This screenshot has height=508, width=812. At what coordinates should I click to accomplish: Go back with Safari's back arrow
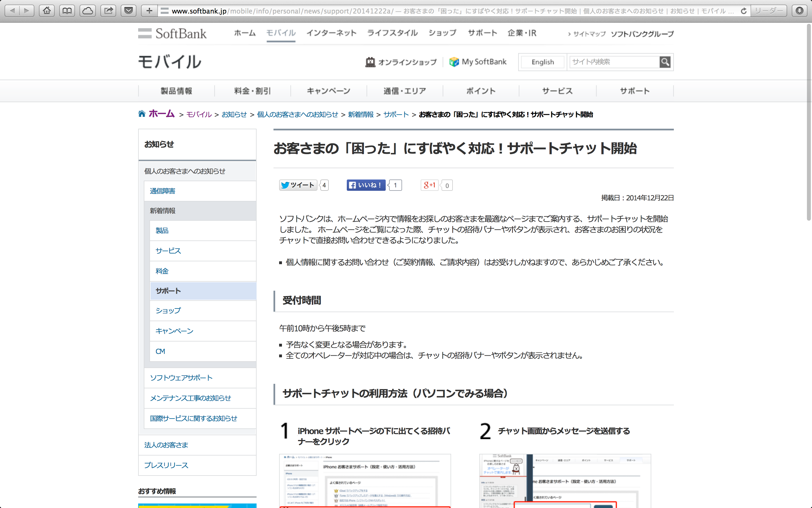(x=12, y=11)
